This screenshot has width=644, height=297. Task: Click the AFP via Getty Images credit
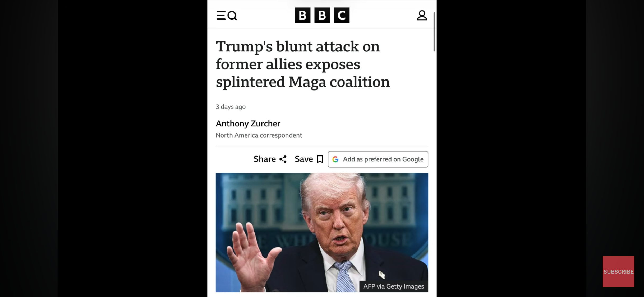(393, 286)
